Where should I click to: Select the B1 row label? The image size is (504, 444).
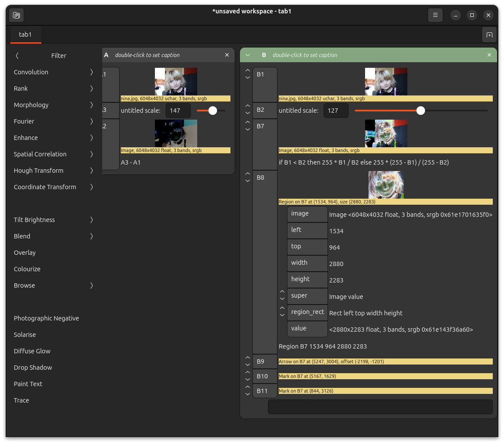click(265, 84)
